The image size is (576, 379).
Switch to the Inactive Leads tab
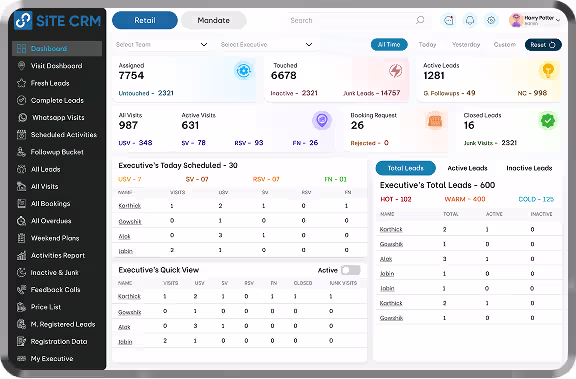tap(529, 168)
